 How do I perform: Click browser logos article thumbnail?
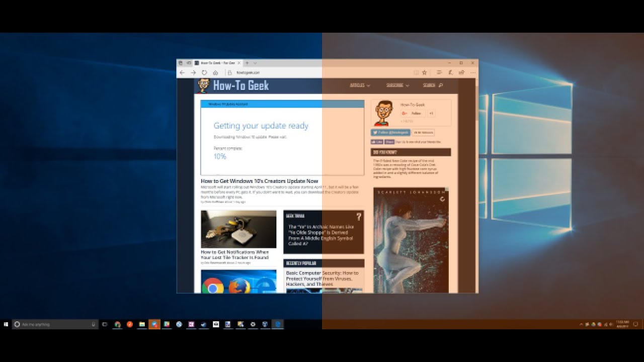point(238,282)
